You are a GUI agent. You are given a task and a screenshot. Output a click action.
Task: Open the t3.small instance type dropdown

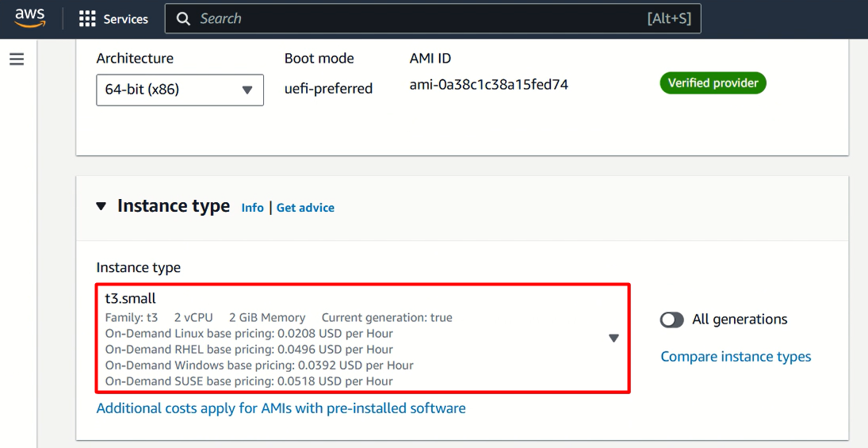(x=363, y=339)
